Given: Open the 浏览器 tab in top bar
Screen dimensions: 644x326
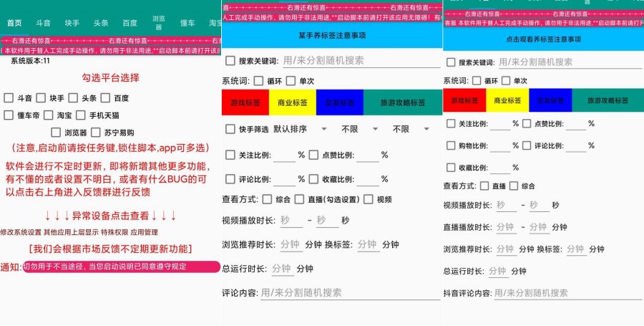Looking at the screenshot, I should tap(159, 23).
